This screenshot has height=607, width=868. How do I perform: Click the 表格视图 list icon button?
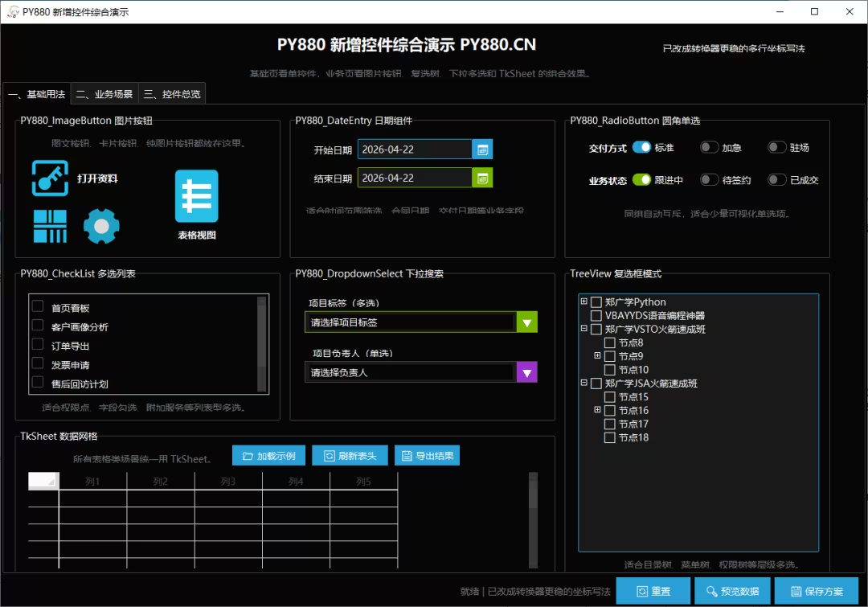197,196
